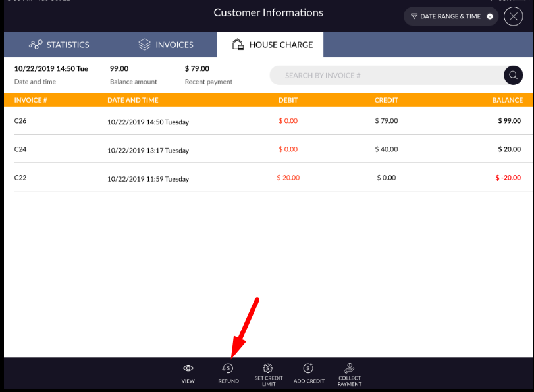This screenshot has height=392, width=534.
Task: Select the Collect Payment icon
Action: pos(350,368)
